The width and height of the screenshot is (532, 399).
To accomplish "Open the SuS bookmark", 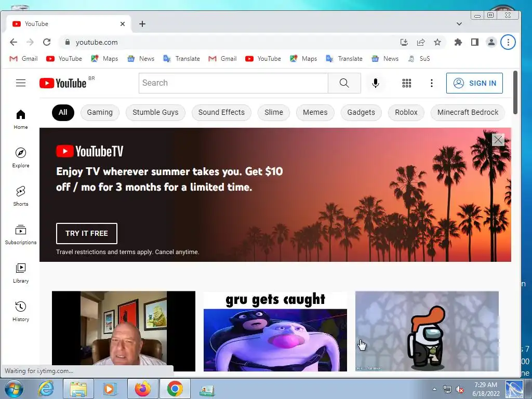I will pyautogui.click(x=419, y=59).
